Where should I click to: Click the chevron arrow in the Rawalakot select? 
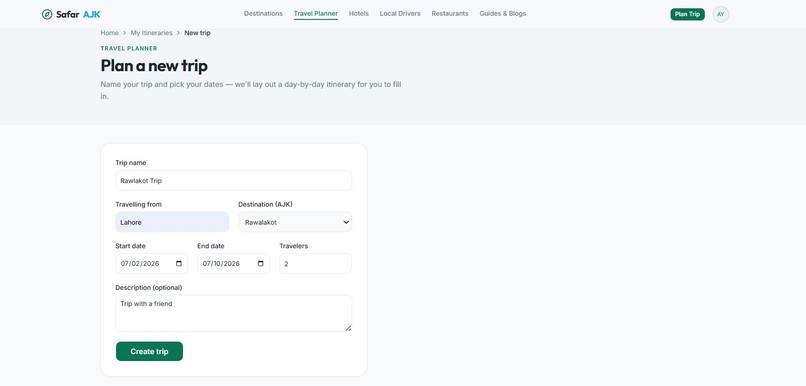coord(346,222)
